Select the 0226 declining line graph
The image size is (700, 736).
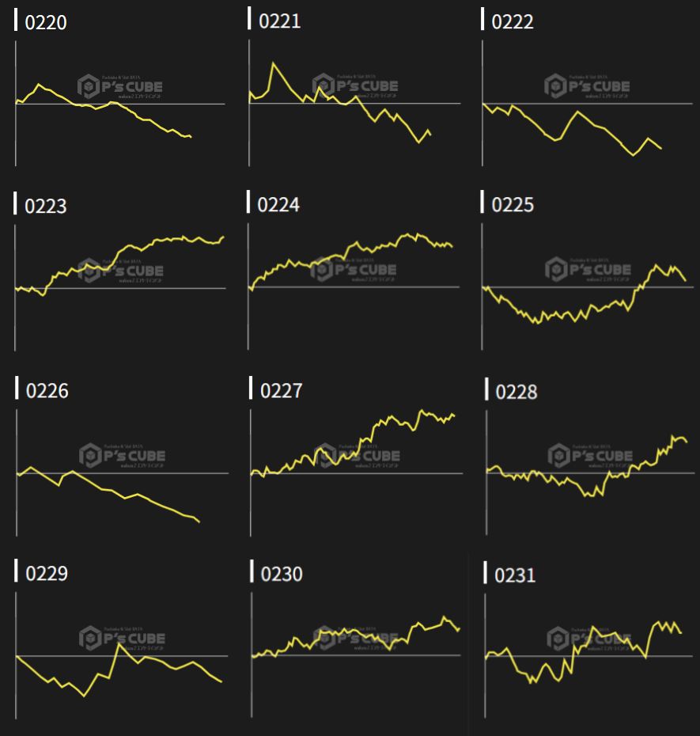point(111,489)
